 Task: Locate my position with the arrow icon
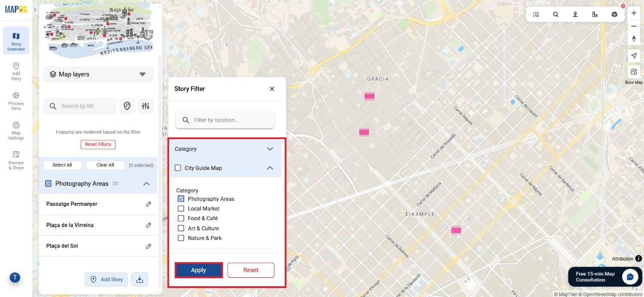point(634,56)
